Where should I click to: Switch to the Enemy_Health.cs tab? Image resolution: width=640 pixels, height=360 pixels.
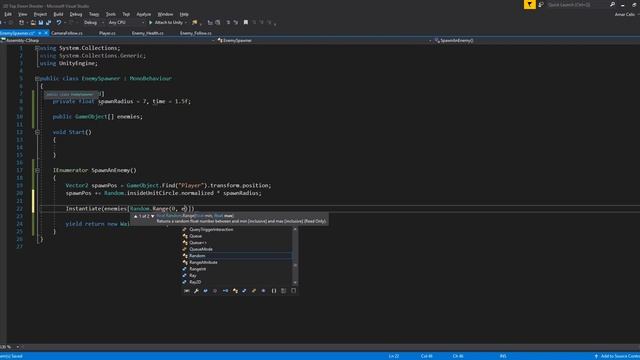[x=148, y=33]
